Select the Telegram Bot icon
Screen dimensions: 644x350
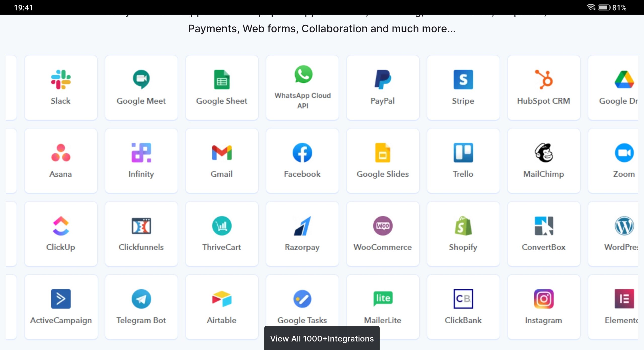(x=141, y=299)
